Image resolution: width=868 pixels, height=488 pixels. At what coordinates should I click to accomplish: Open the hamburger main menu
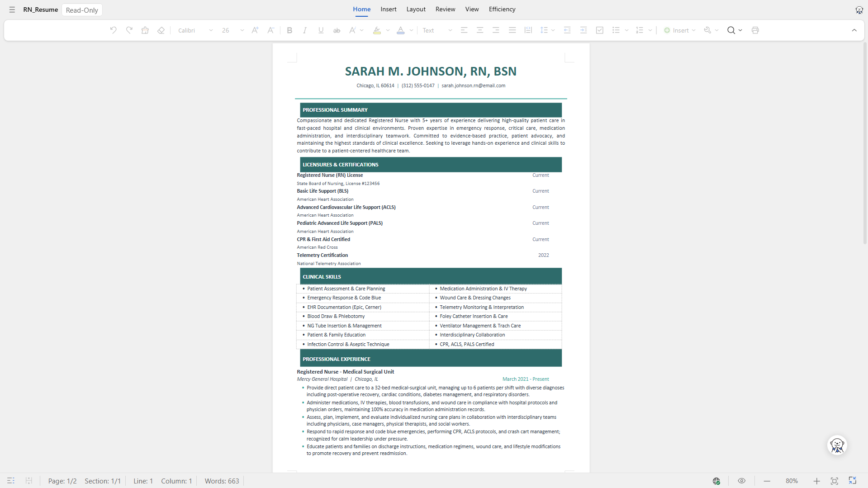pyautogui.click(x=12, y=9)
